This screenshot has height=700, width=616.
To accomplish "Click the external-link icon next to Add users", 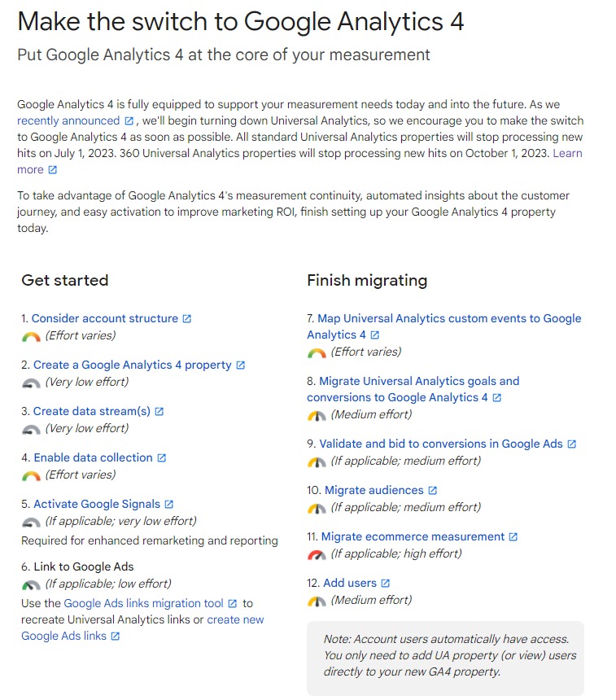I will tap(386, 584).
